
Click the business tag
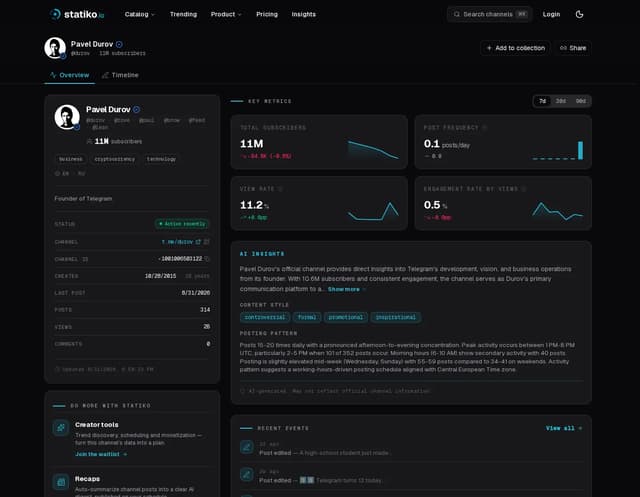click(x=71, y=159)
